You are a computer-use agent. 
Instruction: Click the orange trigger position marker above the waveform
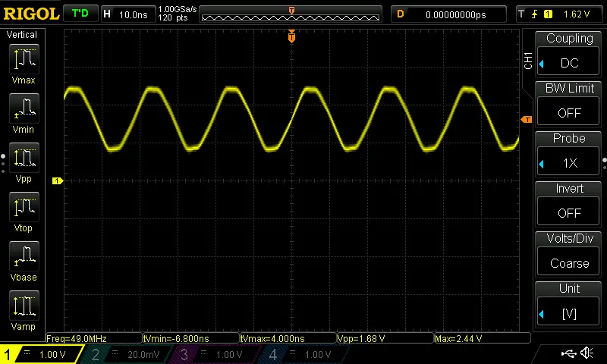click(291, 36)
